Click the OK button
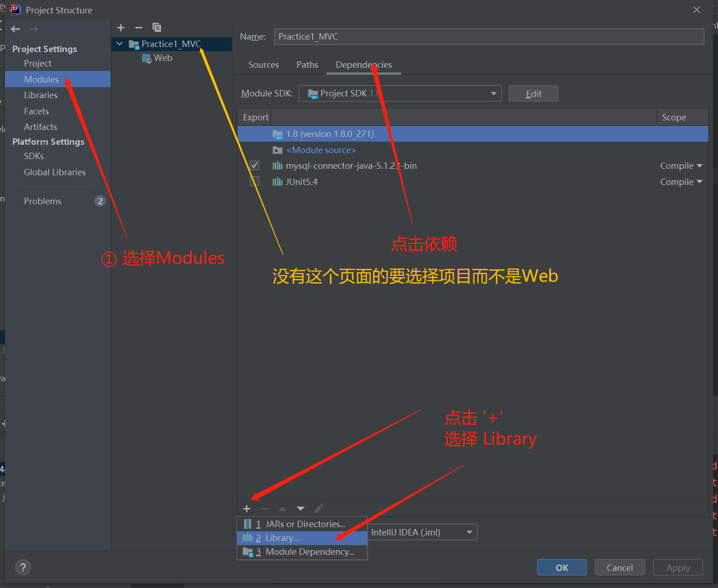Image resolution: width=718 pixels, height=588 pixels. click(562, 568)
